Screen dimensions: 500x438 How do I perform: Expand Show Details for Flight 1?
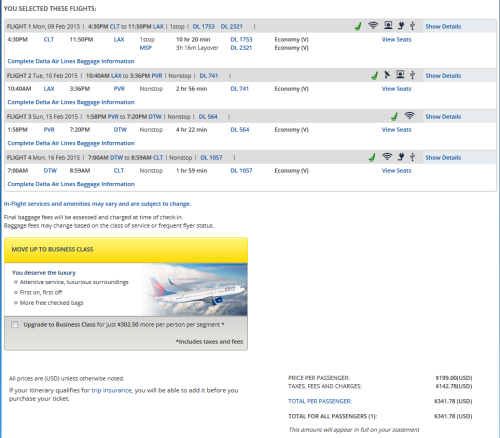coord(443,26)
